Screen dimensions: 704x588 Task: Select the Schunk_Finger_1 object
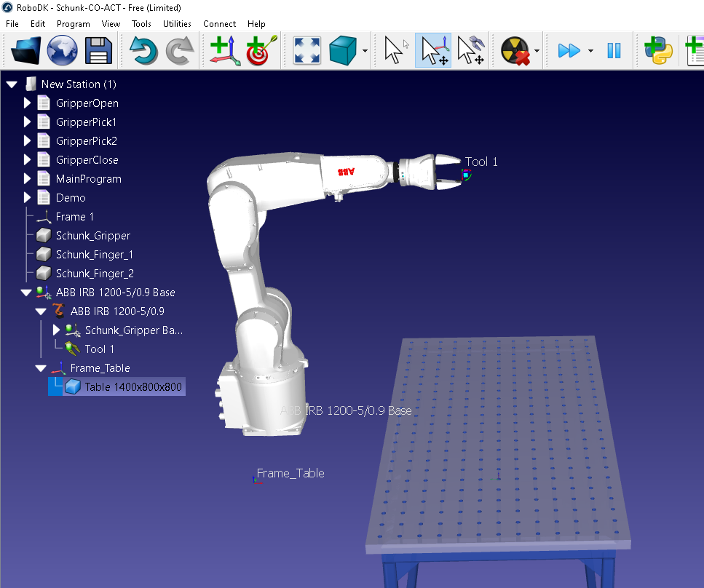click(x=95, y=255)
